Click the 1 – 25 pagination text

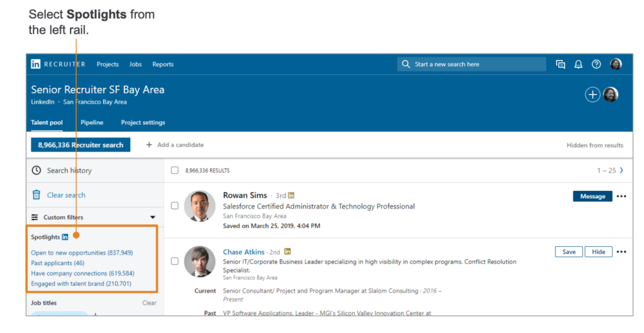click(606, 171)
